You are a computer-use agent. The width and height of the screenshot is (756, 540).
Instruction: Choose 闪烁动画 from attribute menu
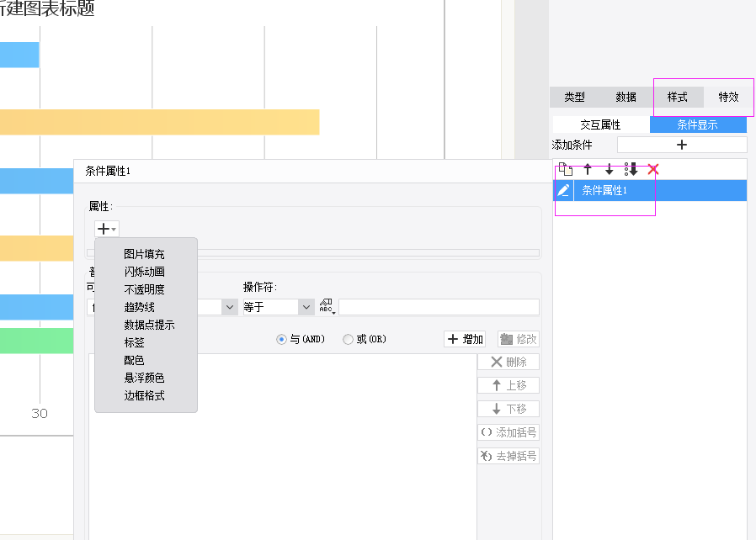pos(144,272)
